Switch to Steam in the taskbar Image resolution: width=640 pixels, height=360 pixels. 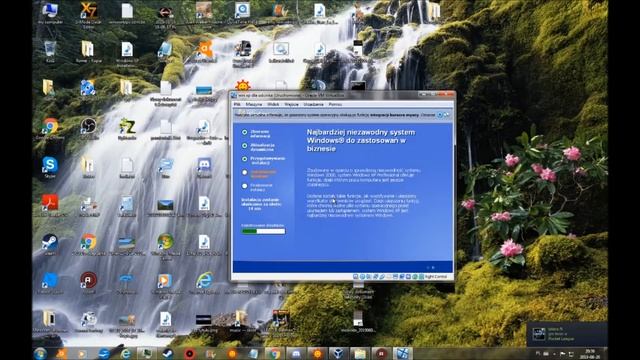pyautogui.click(x=168, y=353)
